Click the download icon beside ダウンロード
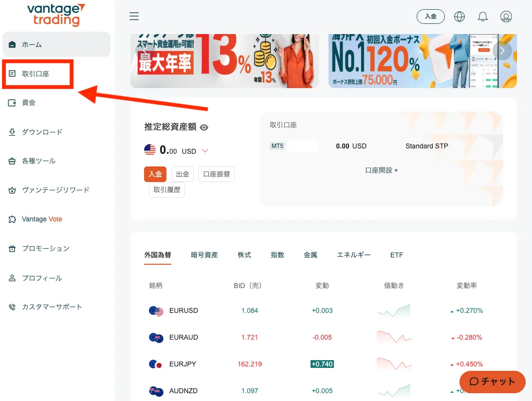 [12, 132]
